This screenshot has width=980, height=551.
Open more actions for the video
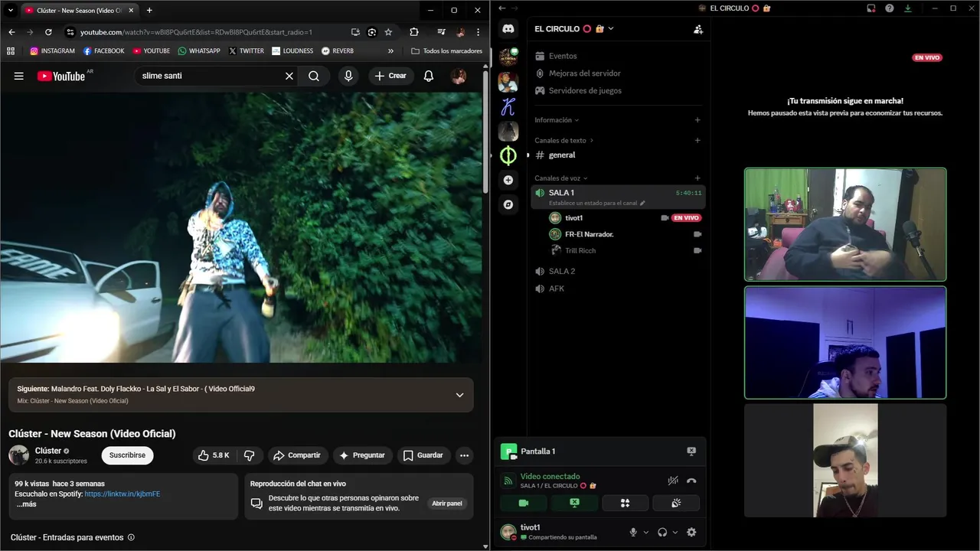464,455
